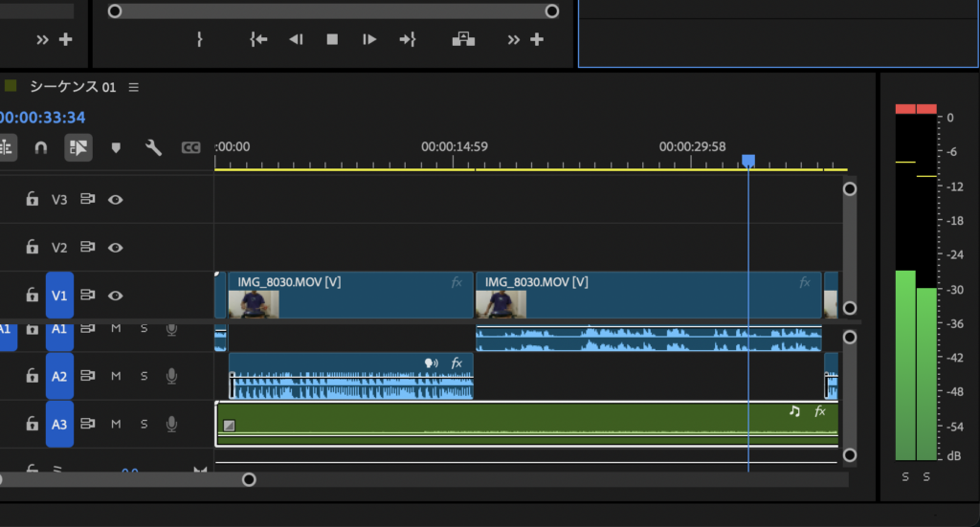Toggle sync lock for V1
This screenshot has height=527, width=980.
pyautogui.click(x=87, y=295)
